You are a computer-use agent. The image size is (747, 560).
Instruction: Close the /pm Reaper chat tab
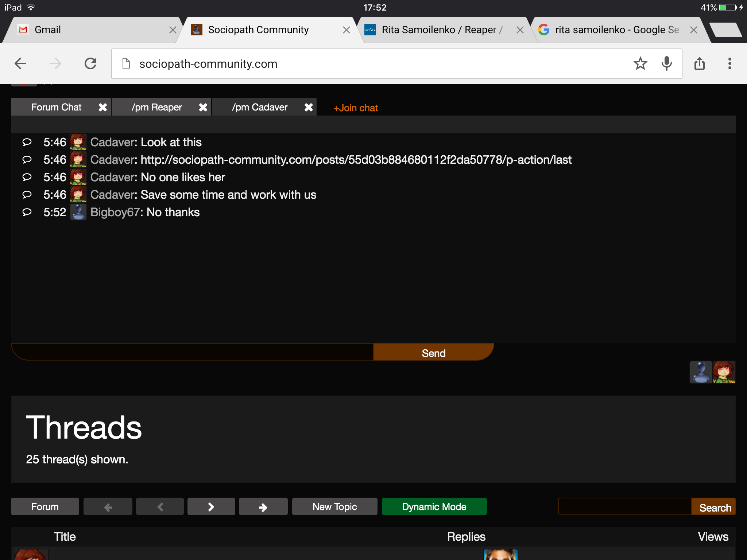click(x=203, y=107)
